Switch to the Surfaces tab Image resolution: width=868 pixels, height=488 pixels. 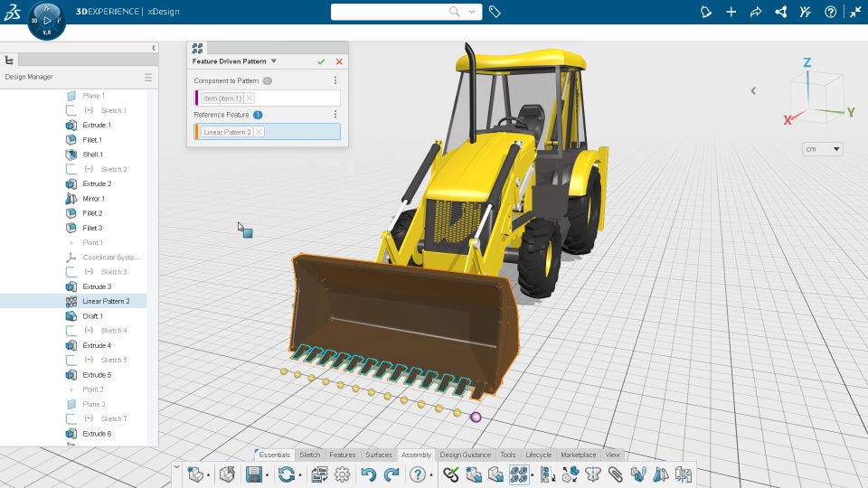tap(379, 455)
